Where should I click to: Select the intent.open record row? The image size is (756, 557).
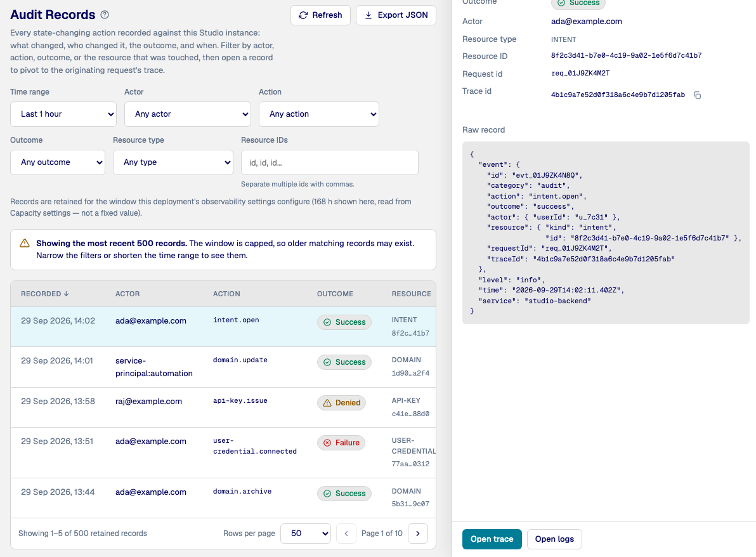tap(223, 327)
